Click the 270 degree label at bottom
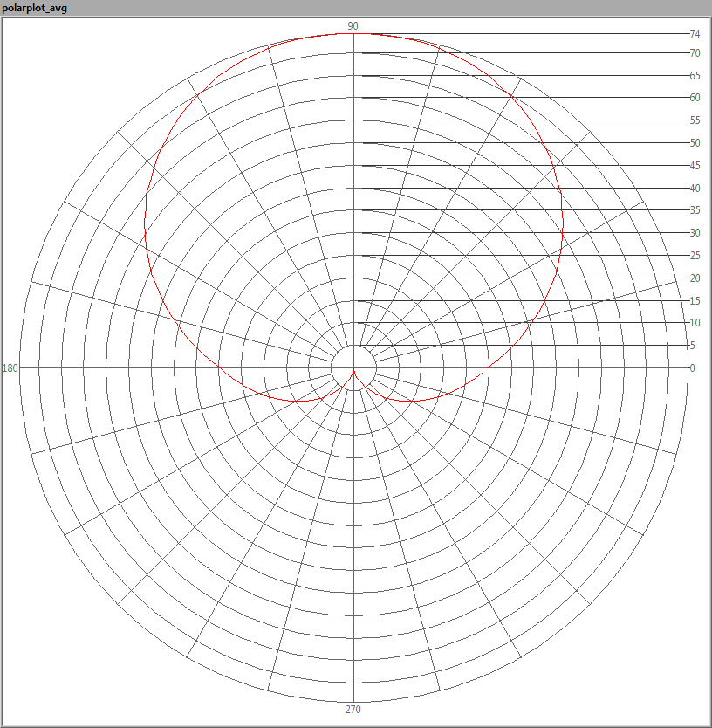This screenshot has width=712, height=728. (x=353, y=710)
